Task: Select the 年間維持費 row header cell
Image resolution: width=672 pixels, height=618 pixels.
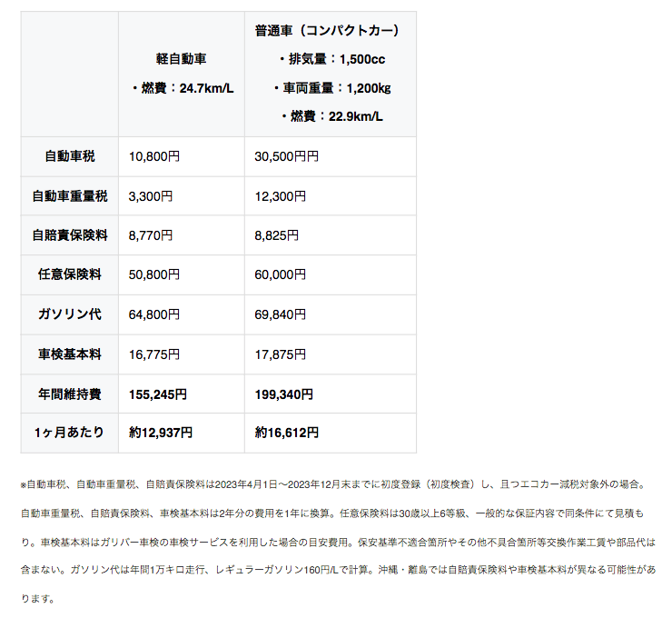Action: point(70,394)
